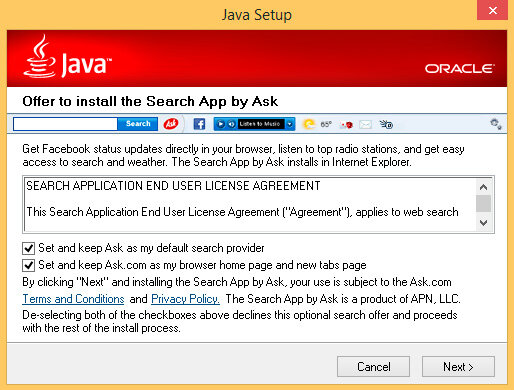The height and width of the screenshot is (390, 514).
Task: Click the Next button
Action: [458, 367]
